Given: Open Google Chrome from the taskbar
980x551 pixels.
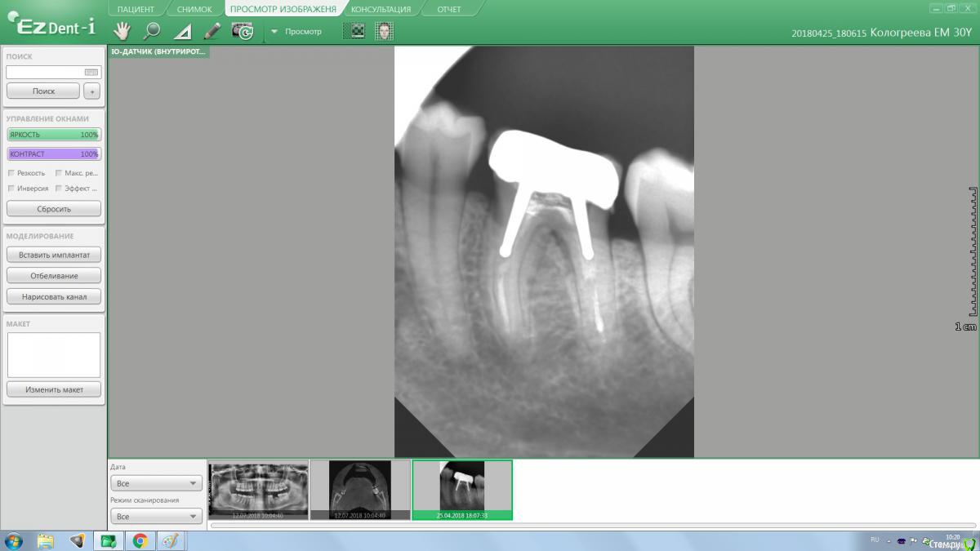Looking at the screenshot, I should tap(140, 540).
